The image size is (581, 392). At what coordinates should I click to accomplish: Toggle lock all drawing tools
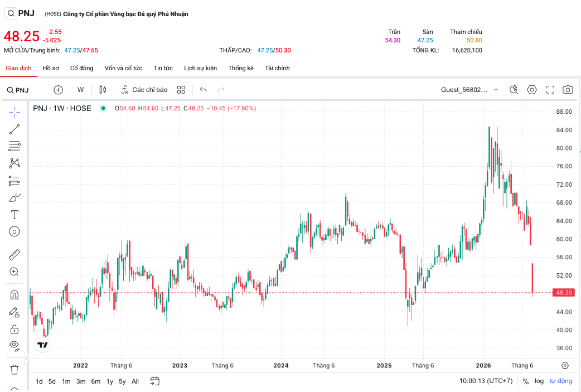pos(14,329)
